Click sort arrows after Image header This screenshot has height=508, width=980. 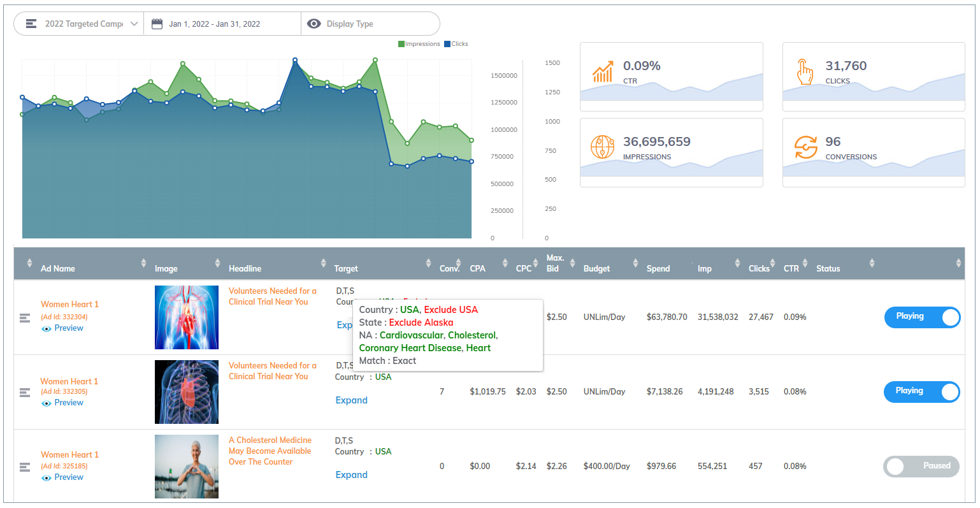coord(217,263)
